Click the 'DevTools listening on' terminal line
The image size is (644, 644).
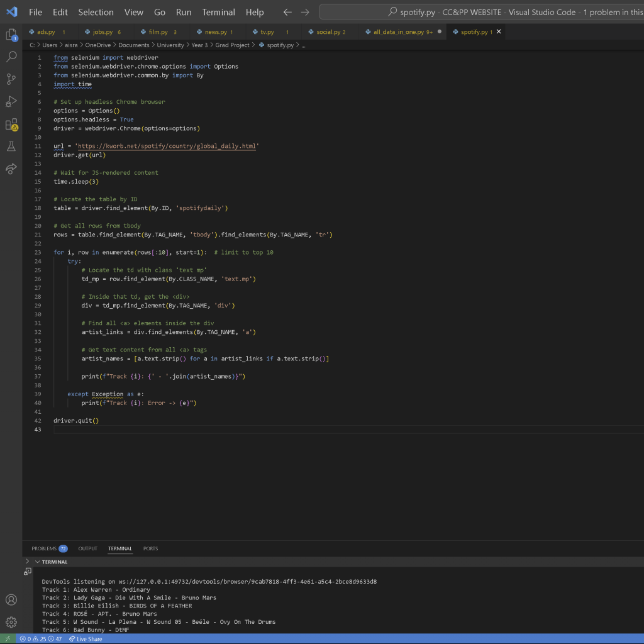point(209,582)
